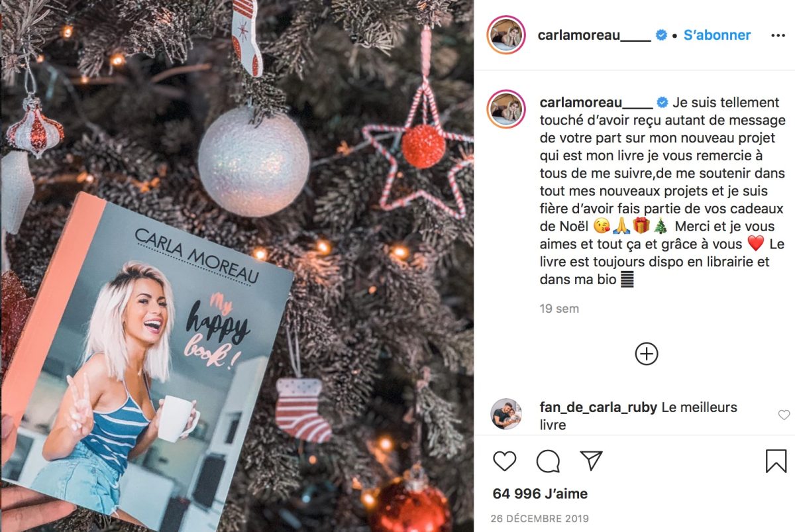Save the post with the bookmark icon
The height and width of the screenshot is (532, 795).
click(x=776, y=461)
